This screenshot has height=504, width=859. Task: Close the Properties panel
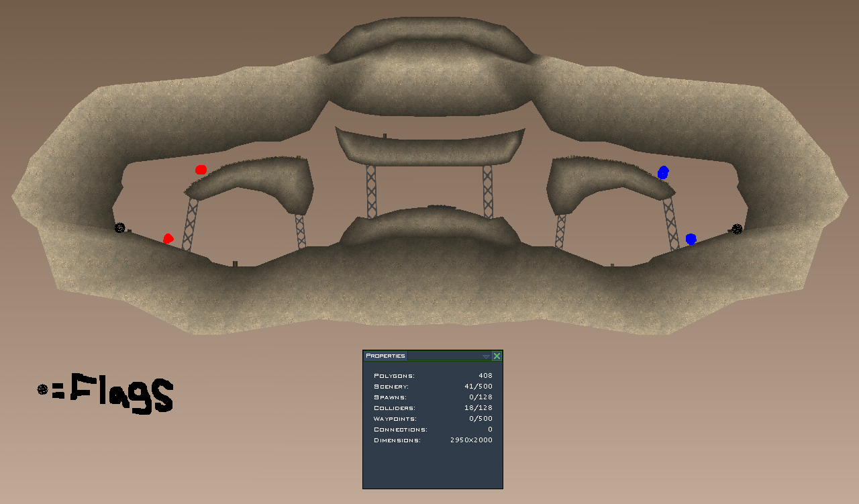(x=497, y=356)
